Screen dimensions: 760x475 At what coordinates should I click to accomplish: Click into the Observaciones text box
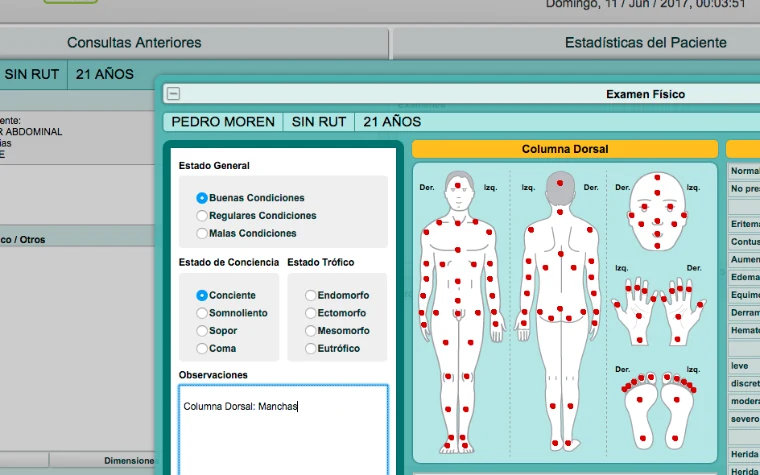pos(284,430)
